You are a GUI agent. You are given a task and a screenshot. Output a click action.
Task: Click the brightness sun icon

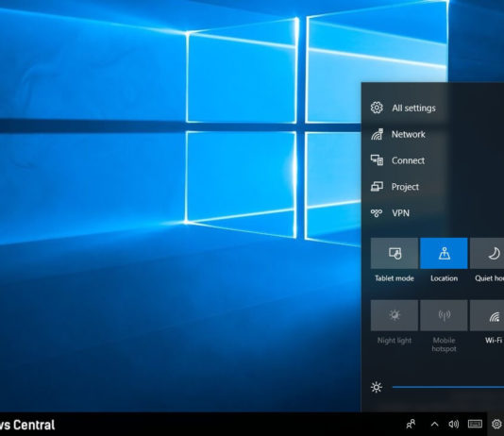pyautogui.click(x=377, y=387)
